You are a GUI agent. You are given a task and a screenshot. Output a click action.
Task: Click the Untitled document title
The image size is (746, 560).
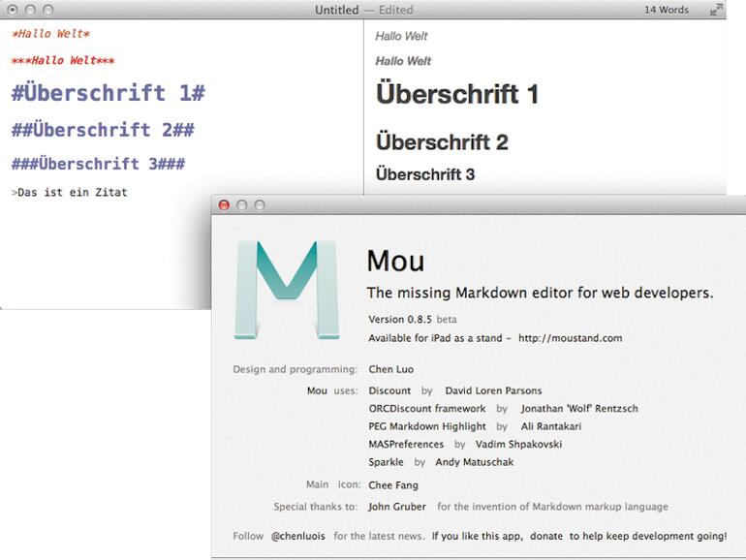pos(337,10)
